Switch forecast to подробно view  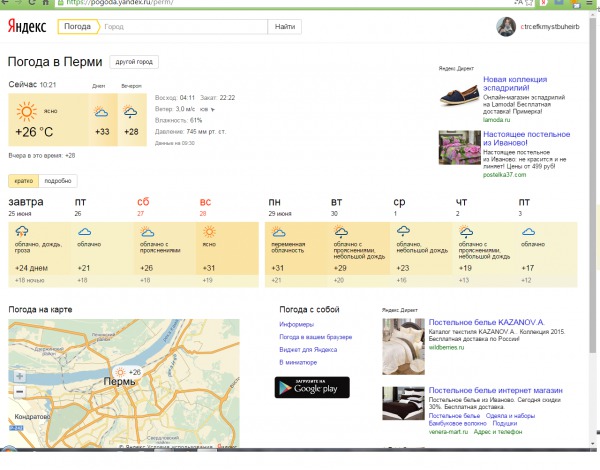(x=58, y=181)
